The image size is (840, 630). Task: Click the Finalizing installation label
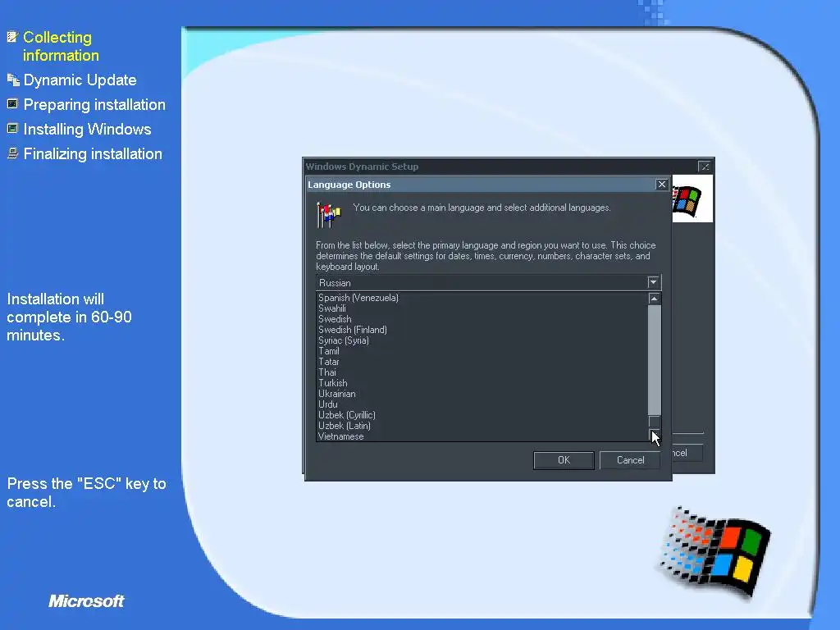(93, 153)
